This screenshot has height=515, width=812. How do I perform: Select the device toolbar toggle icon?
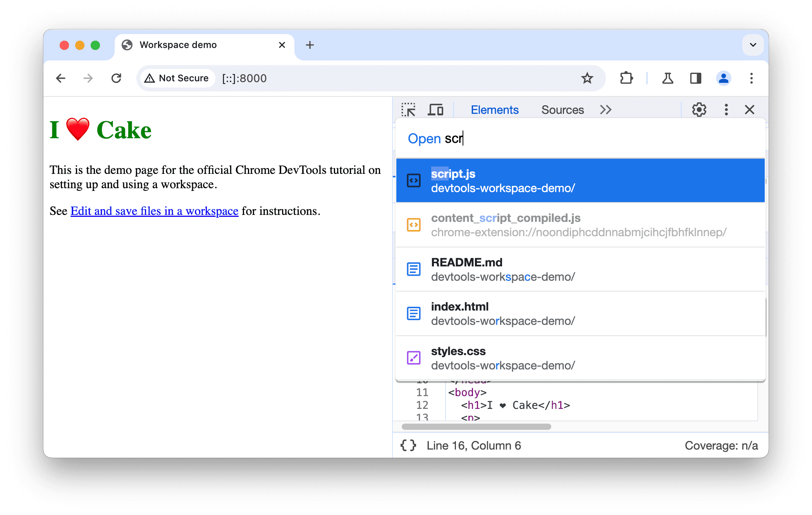pyautogui.click(x=436, y=110)
